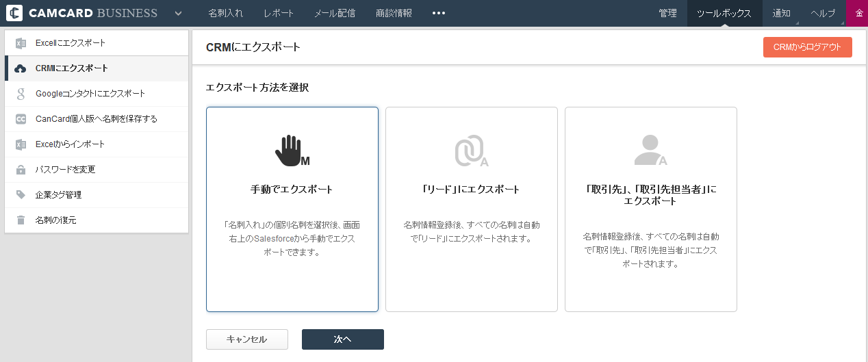Click the Excel export sidebar icon
Viewport: 868px width, 362px height.
(x=21, y=43)
